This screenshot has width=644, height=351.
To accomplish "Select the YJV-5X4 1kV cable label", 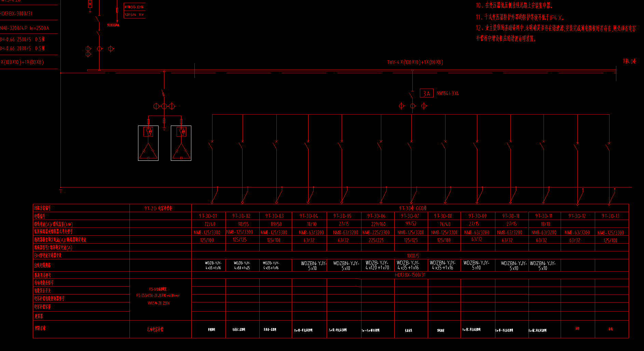I will pyautogui.click(x=134, y=15).
